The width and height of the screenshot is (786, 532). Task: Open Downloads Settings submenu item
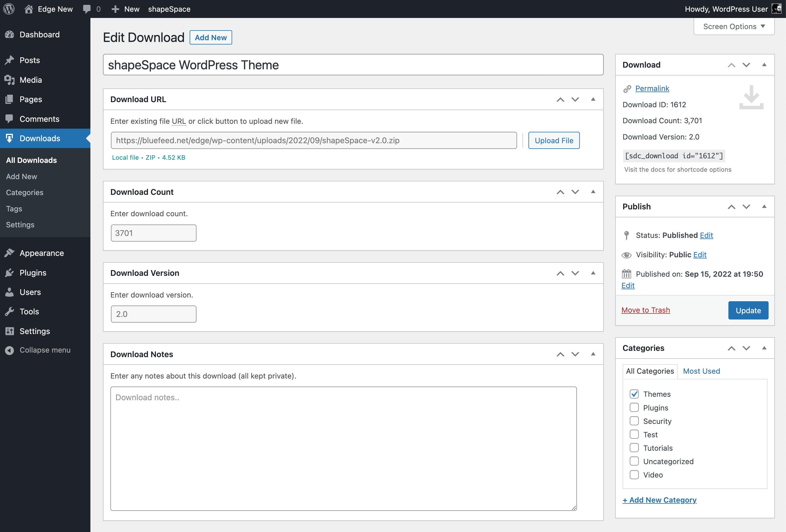pyautogui.click(x=20, y=224)
